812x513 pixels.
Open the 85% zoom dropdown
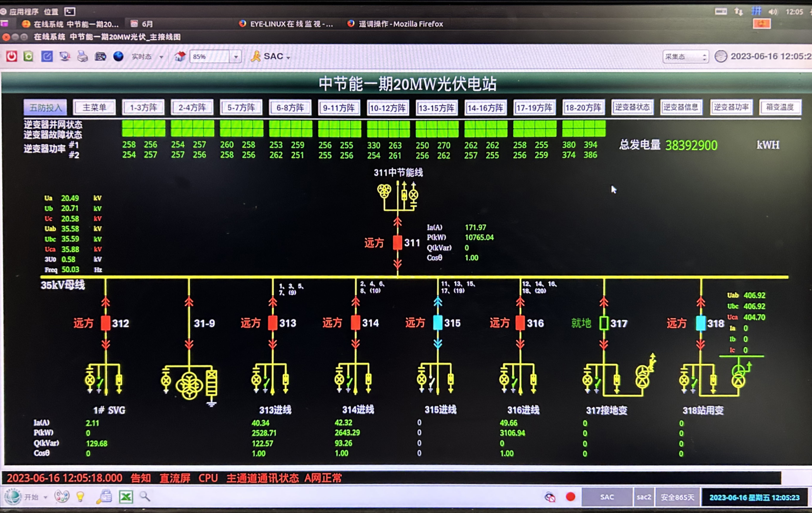point(236,57)
